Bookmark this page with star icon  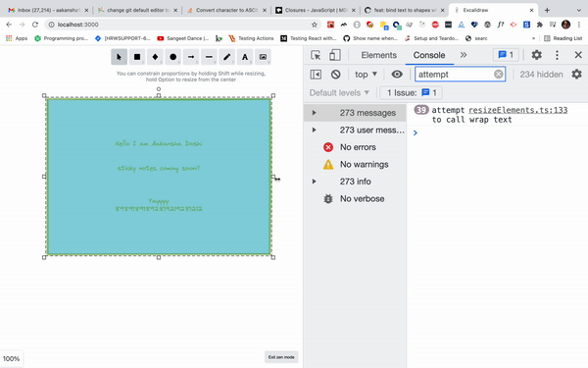coord(315,25)
